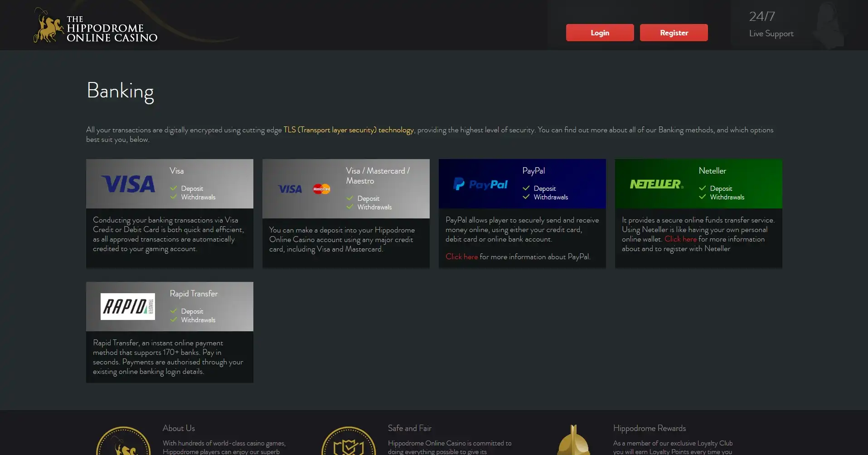Click the Mastercard logo icon

321,189
